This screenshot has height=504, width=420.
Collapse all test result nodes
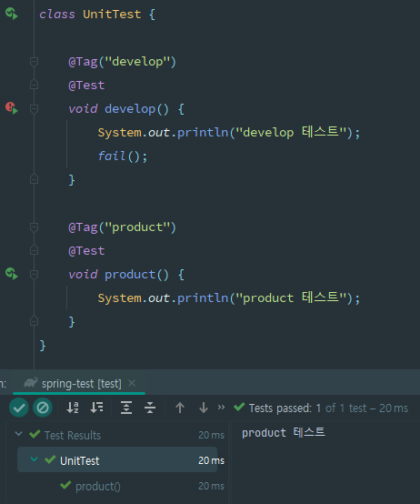150,408
